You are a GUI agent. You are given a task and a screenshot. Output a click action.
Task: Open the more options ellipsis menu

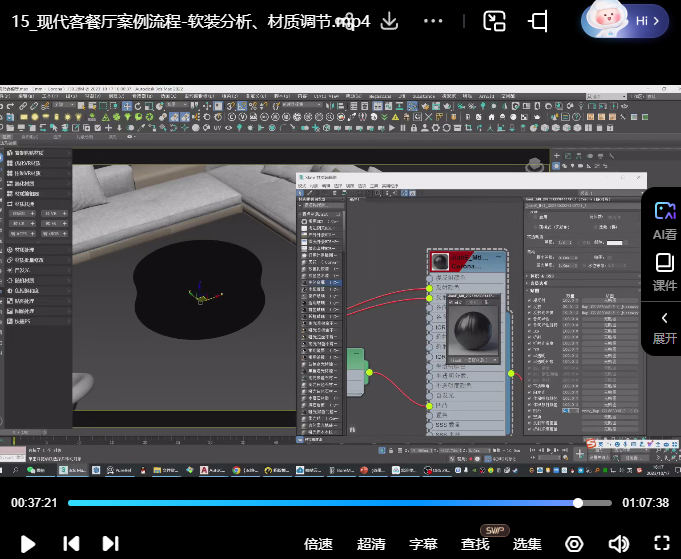[433, 21]
